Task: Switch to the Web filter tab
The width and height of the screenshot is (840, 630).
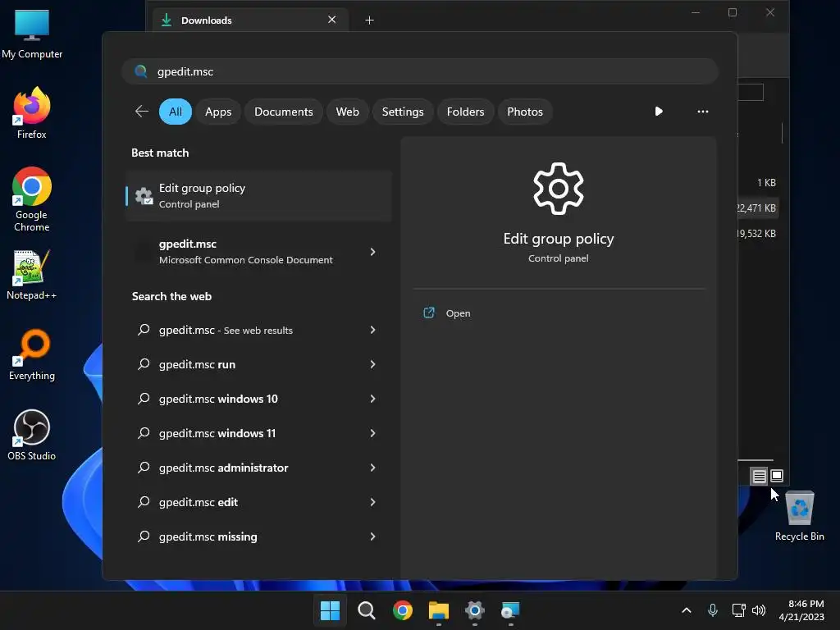Action: point(347,112)
